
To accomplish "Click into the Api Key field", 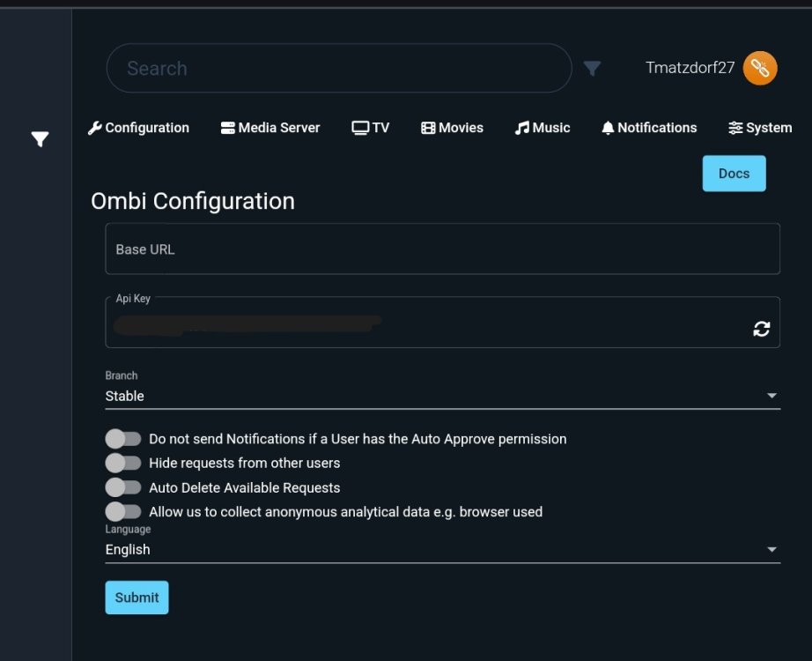I will pyautogui.click(x=443, y=323).
